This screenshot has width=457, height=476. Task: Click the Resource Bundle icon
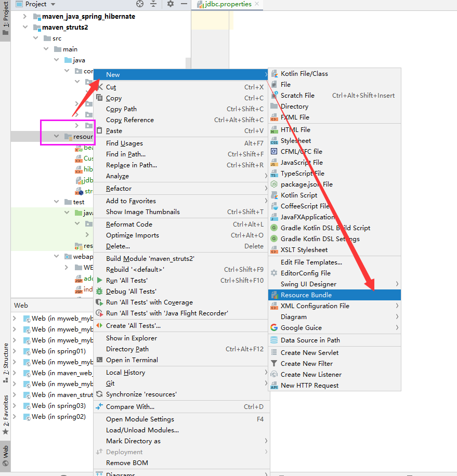click(275, 295)
